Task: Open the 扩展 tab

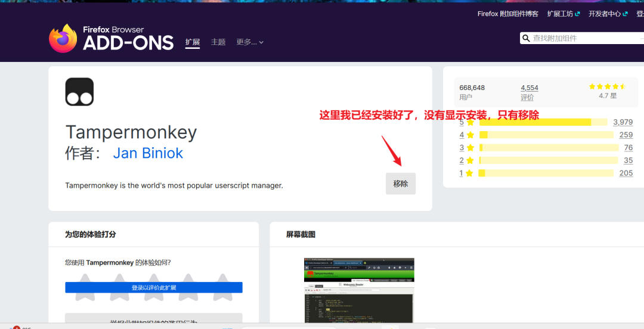Action: 192,42
